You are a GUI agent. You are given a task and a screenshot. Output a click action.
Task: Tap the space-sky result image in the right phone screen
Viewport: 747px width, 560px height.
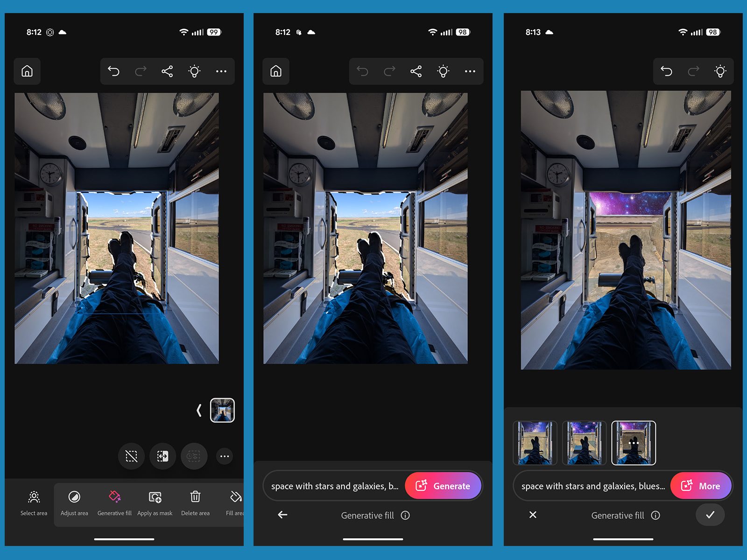pyautogui.click(x=626, y=230)
